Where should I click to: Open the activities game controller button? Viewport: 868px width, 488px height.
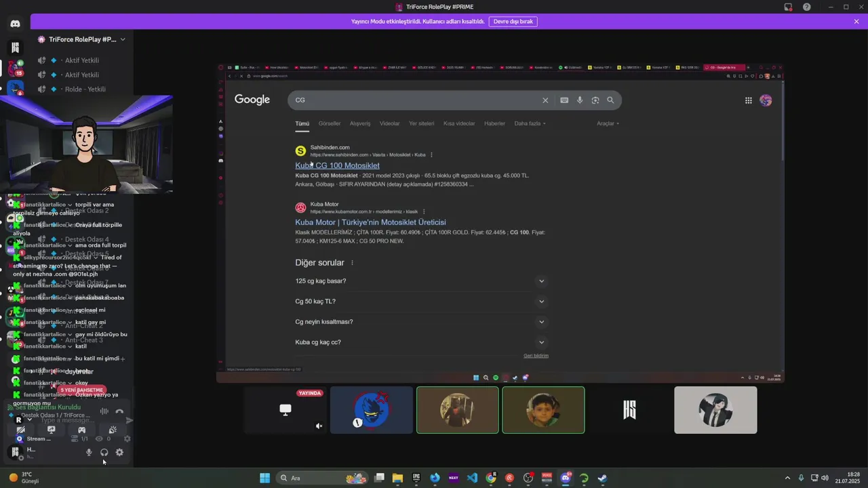pyautogui.click(x=82, y=430)
